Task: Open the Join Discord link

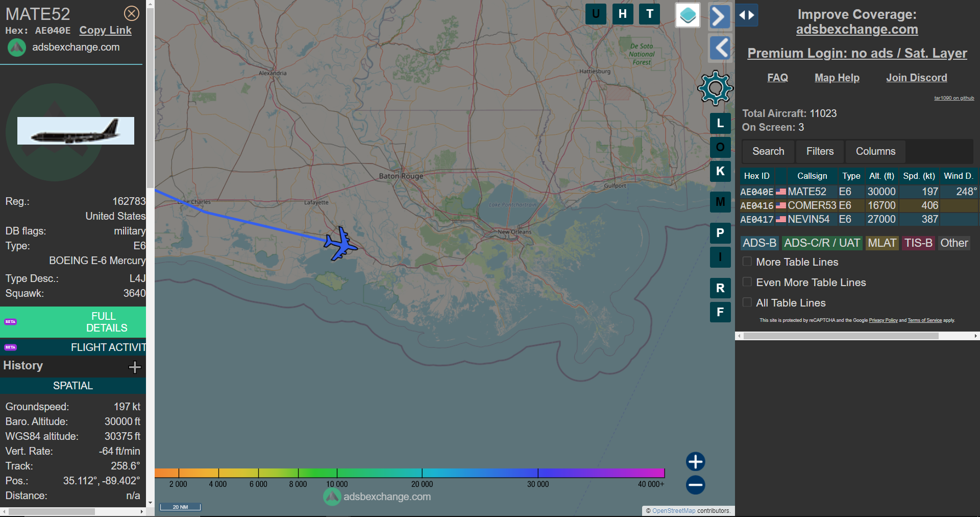Action: tap(916, 78)
